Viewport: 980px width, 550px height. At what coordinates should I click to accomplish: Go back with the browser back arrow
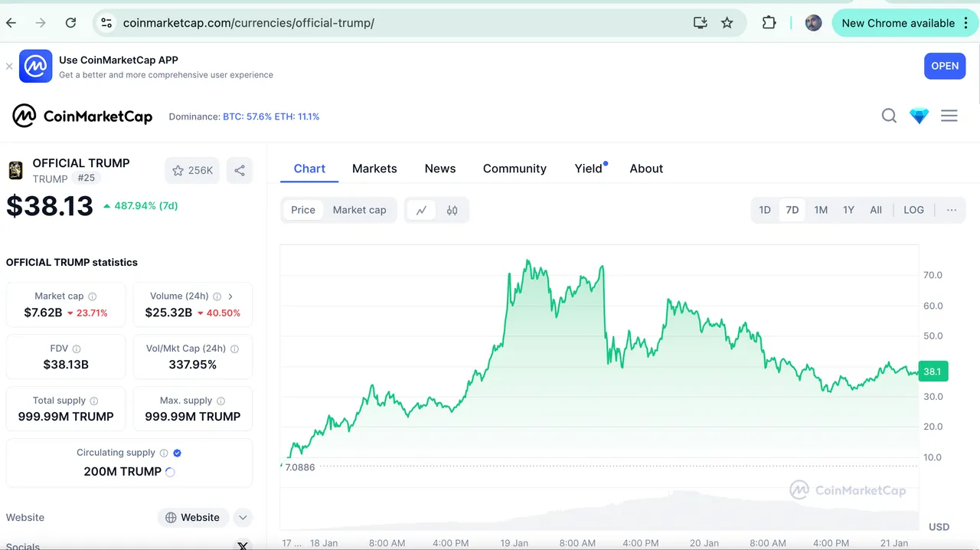[x=11, y=23]
